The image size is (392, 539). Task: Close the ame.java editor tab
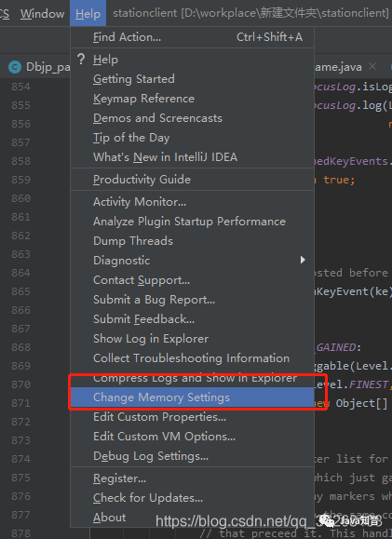(x=372, y=66)
